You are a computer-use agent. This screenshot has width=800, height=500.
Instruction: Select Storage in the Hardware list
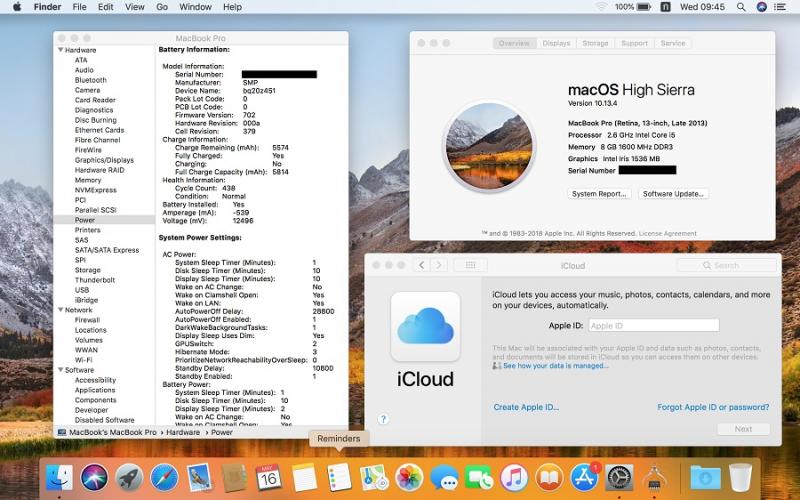(x=87, y=270)
